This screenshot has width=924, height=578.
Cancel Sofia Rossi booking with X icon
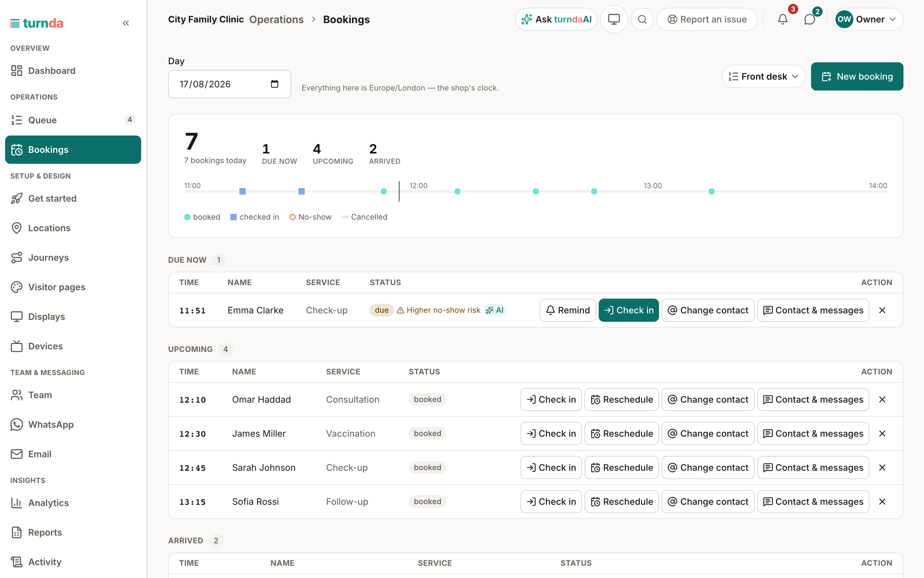(882, 502)
